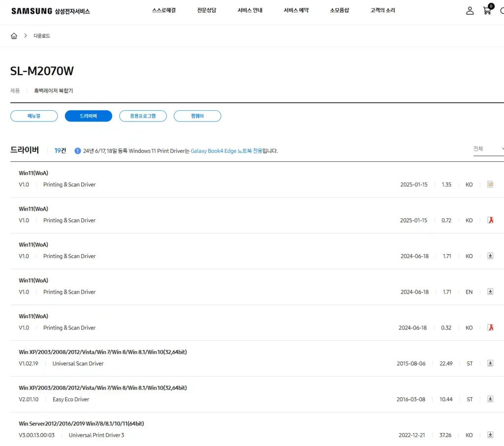Image resolution: width=504 pixels, height=446 pixels.
Task: Open the 스스로해결 menu
Action: (164, 10)
